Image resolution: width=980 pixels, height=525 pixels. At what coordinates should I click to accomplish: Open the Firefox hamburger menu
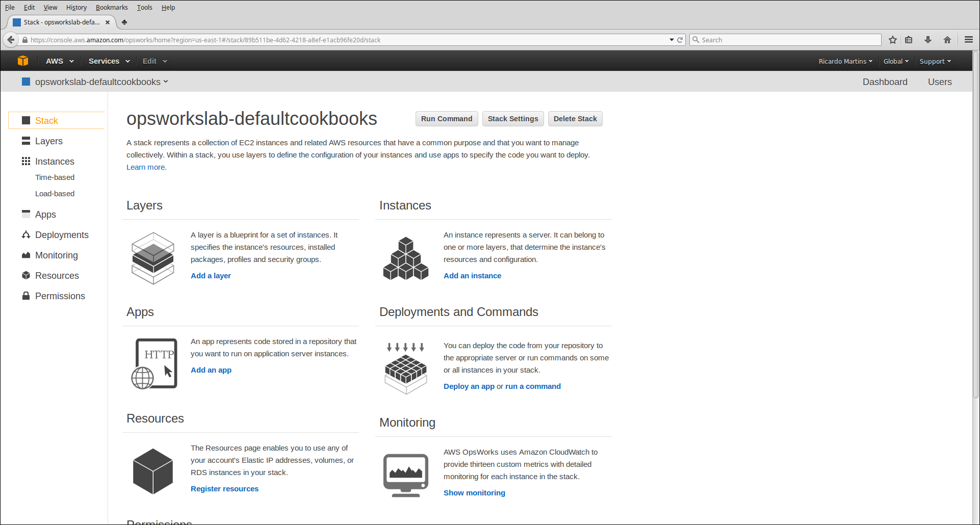968,40
